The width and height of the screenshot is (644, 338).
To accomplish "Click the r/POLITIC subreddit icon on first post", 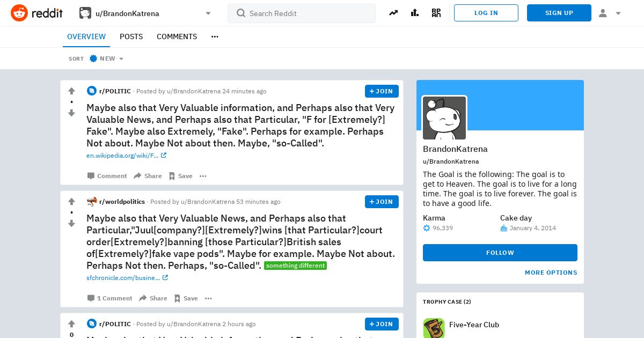I will [x=92, y=91].
